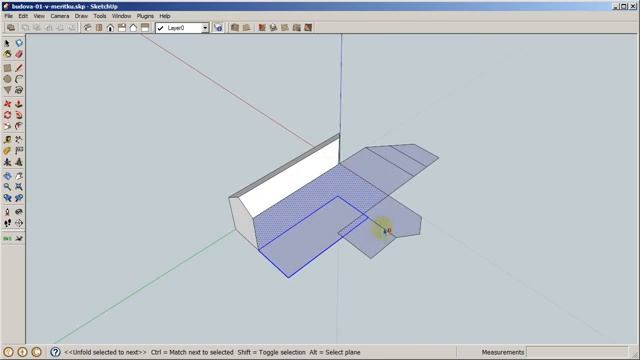The width and height of the screenshot is (640, 360).
Task: Switch to Left standard view
Action: [145, 28]
